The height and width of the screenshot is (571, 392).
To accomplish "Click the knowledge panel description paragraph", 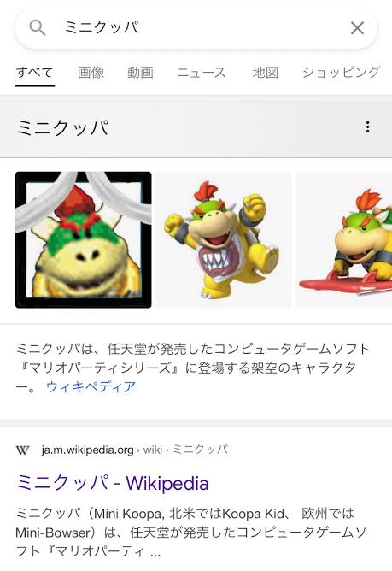I will point(193,368).
